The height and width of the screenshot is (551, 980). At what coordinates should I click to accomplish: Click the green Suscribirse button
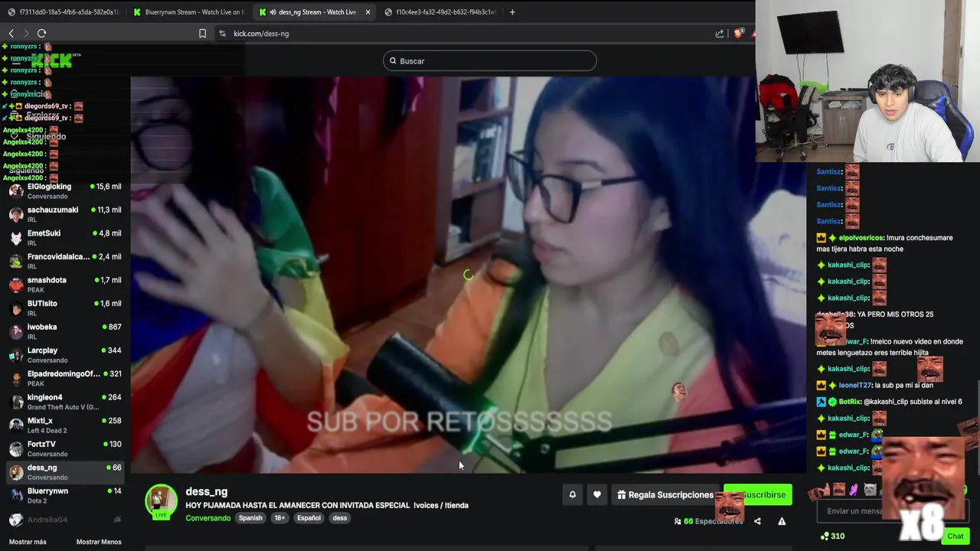point(758,495)
